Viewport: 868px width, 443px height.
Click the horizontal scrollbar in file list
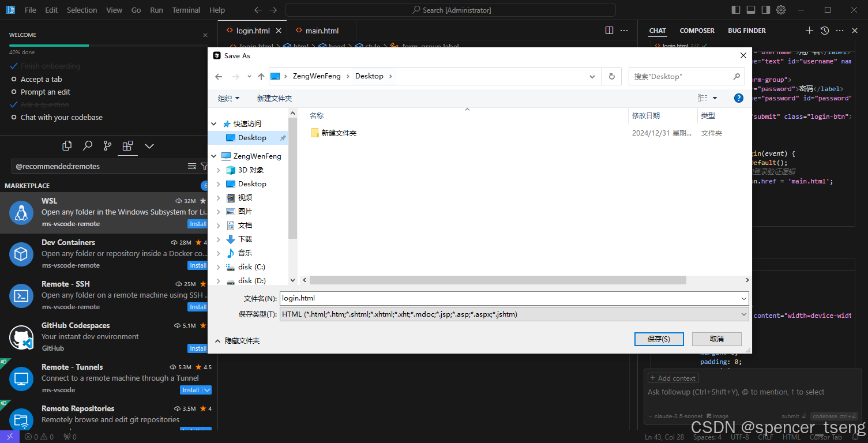497,280
